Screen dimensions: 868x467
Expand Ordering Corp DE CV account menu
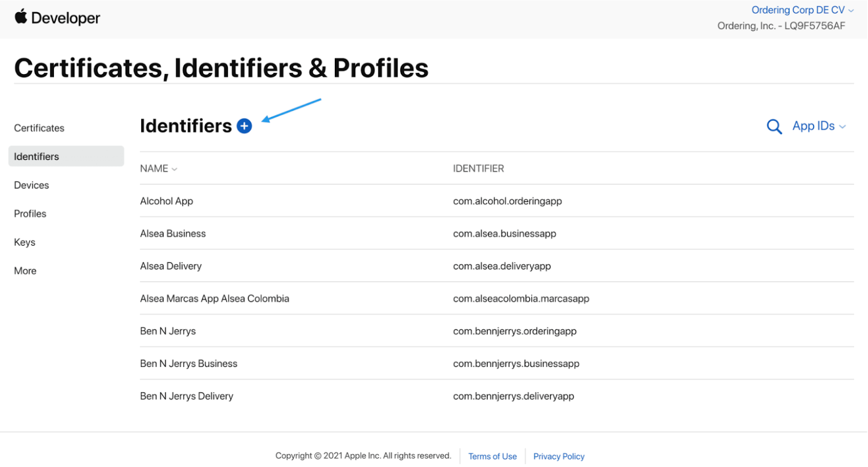[802, 10]
